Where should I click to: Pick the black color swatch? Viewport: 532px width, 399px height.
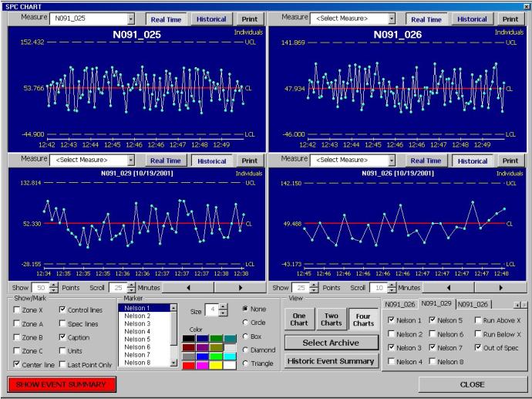[189, 339]
